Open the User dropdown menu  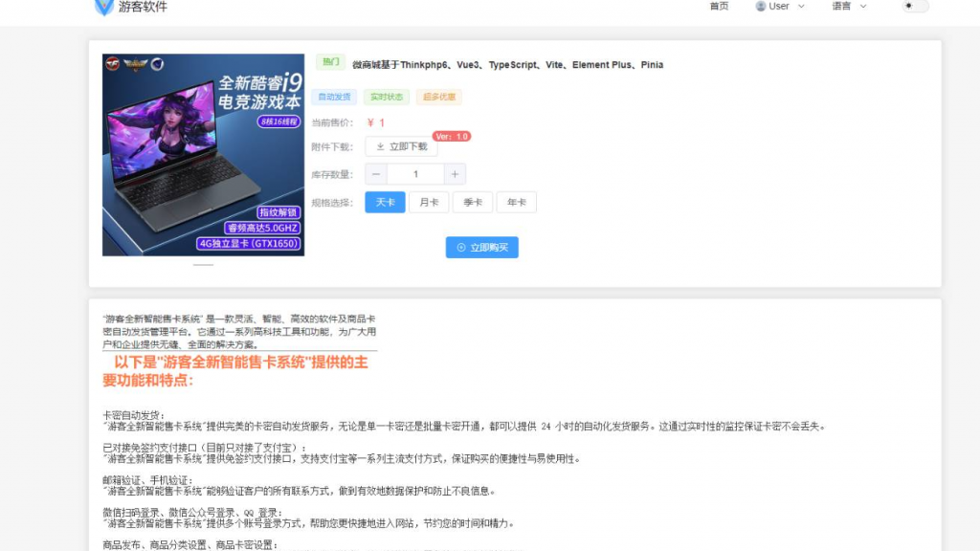pyautogui.click(x=779, y=6)
